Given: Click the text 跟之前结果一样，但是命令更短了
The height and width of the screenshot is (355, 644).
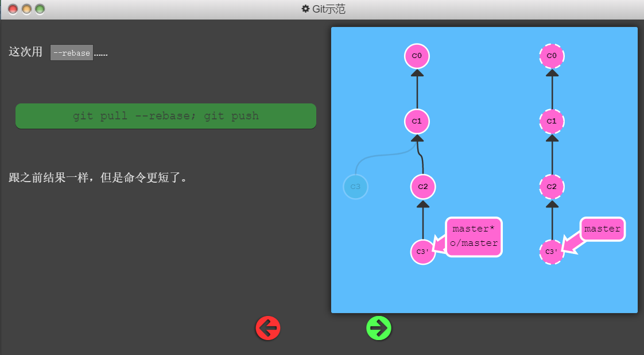Looking at the screenshot, I should (98, 177).
